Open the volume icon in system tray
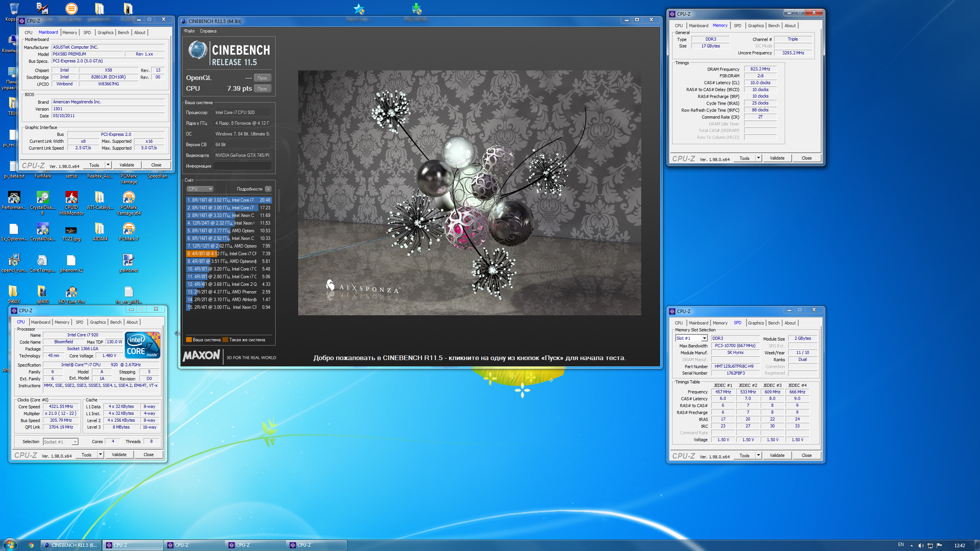Screen dimensions: 980x551 [921, 546]
